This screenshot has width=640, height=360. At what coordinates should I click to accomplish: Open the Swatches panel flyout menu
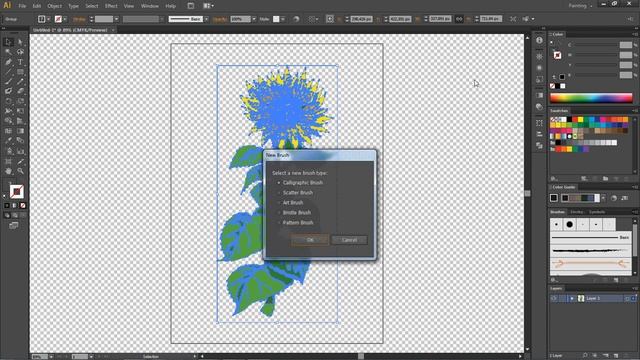(x=634, y=111)
